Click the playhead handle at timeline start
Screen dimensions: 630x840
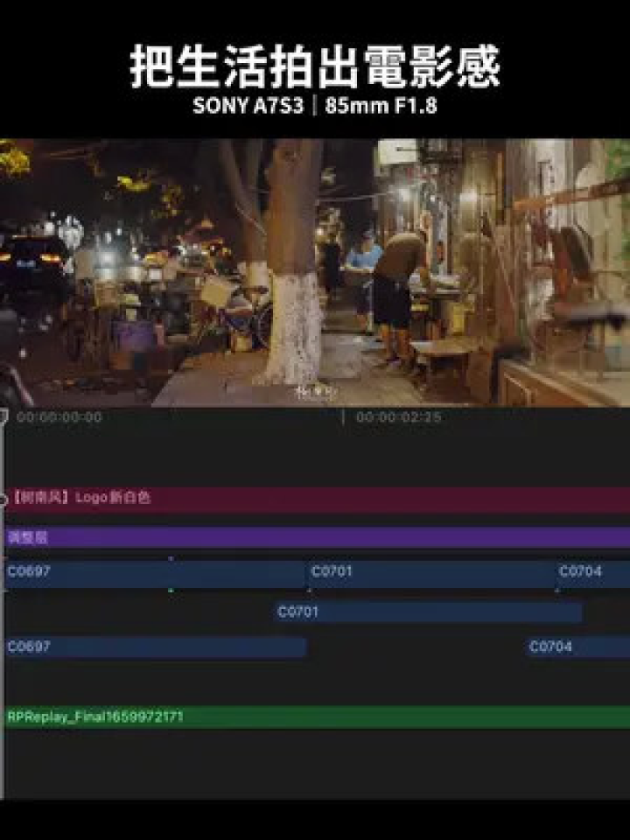pos(3,416)
